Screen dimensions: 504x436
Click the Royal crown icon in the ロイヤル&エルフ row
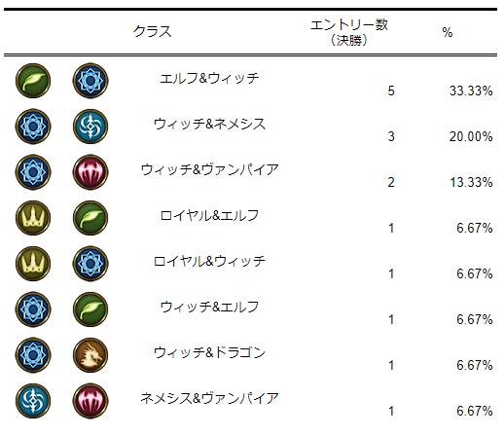tap(33, 218)
